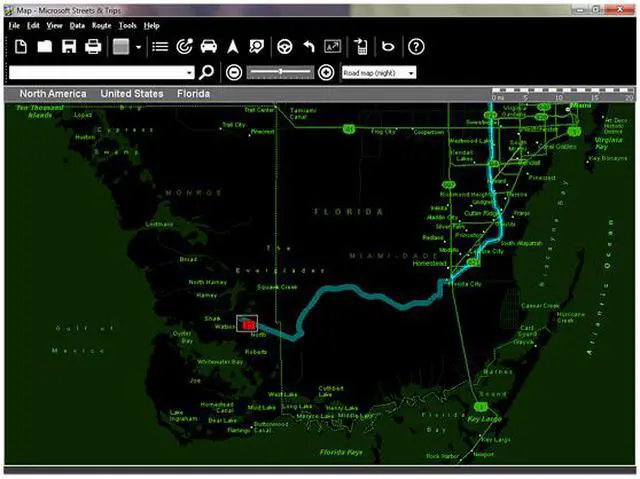Save the map with the floppy disk icon

69,47
